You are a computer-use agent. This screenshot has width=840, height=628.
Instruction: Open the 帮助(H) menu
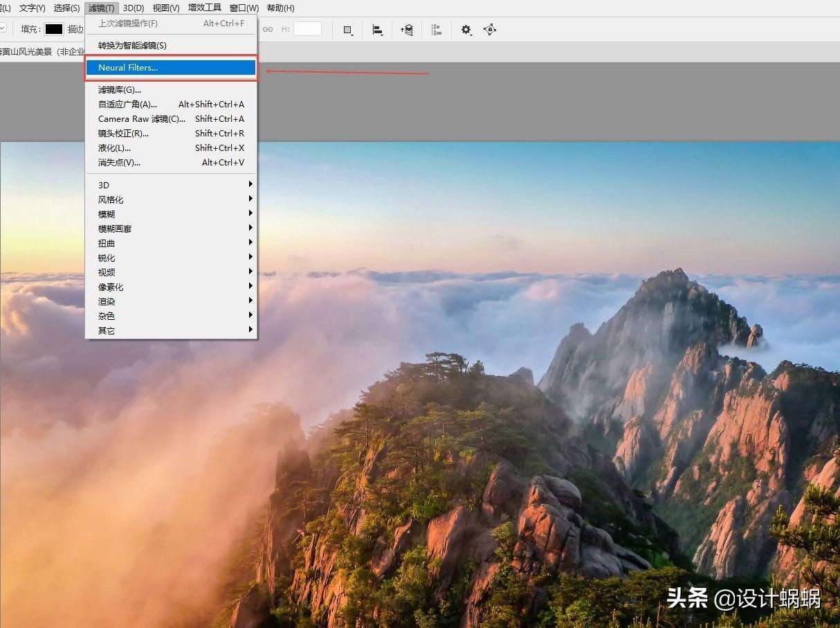pos(278,8)
